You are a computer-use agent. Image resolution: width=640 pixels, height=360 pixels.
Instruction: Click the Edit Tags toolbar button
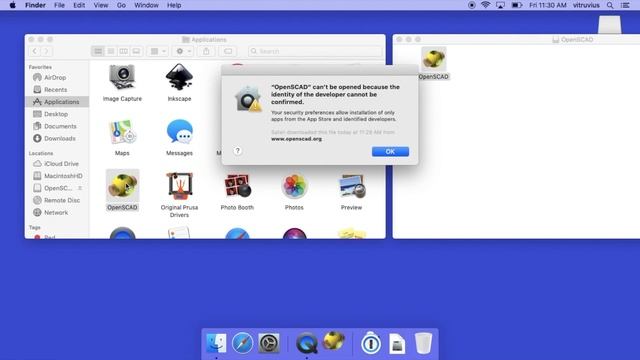point(228,51)
